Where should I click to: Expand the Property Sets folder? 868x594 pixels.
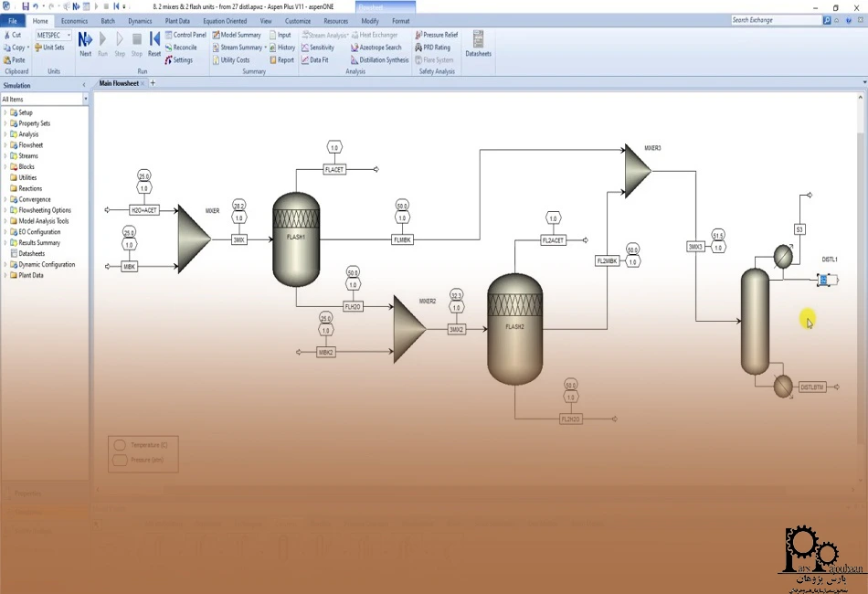pos(5,123)
